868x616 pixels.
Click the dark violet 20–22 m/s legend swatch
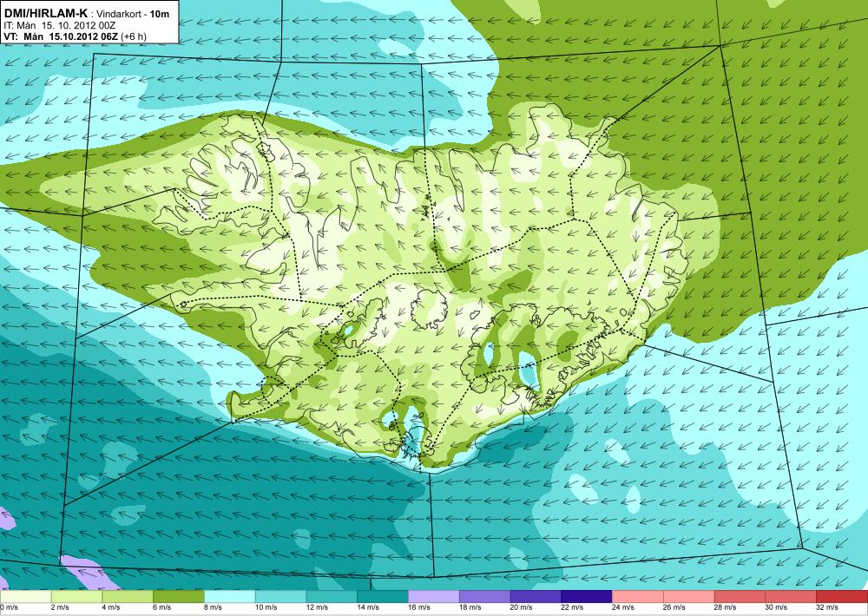pyautogui.click(x=536, y=597)
